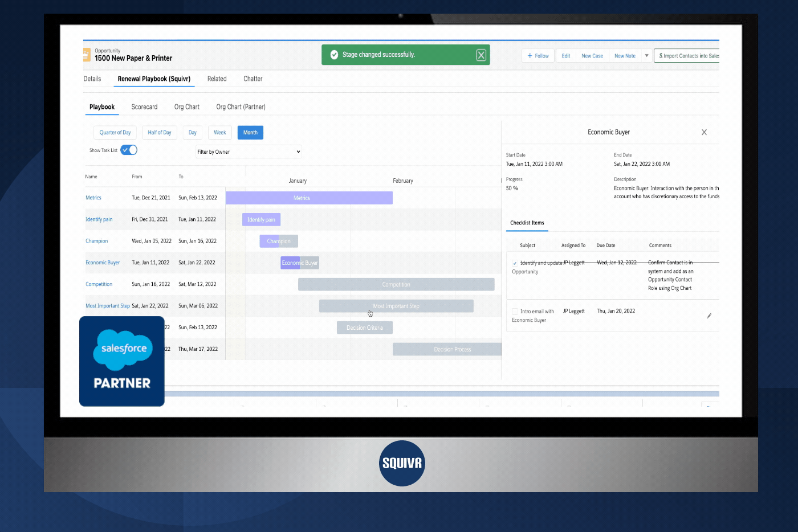This screenshot has height=532, width=798.
Task: Open the dropdown arrow next to New Note
Action: (x=646, y=55)
